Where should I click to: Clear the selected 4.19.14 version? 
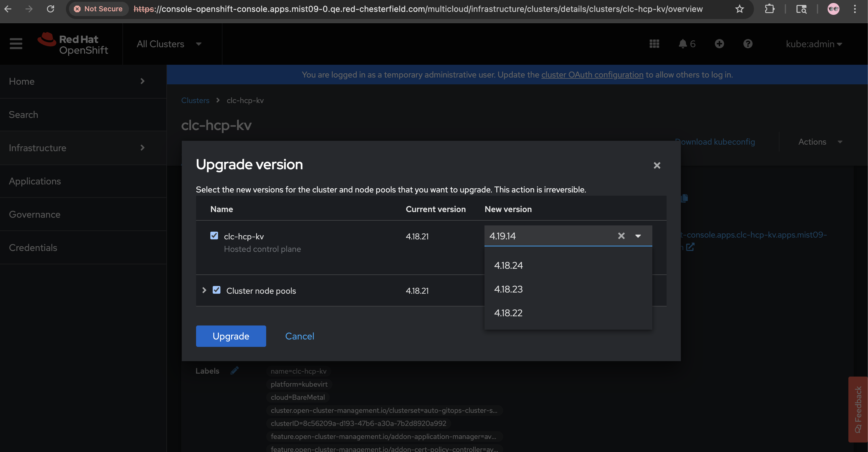point(621,236)
